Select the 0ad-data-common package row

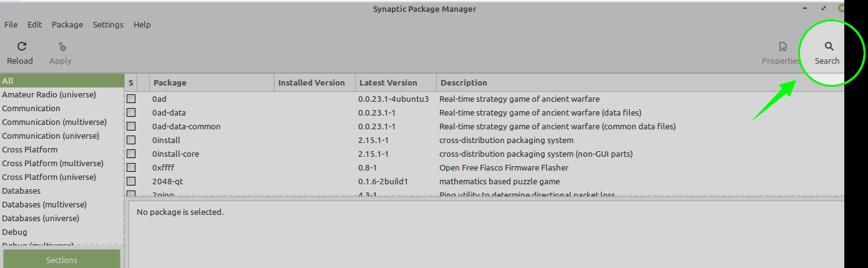(x=187, y=126)
